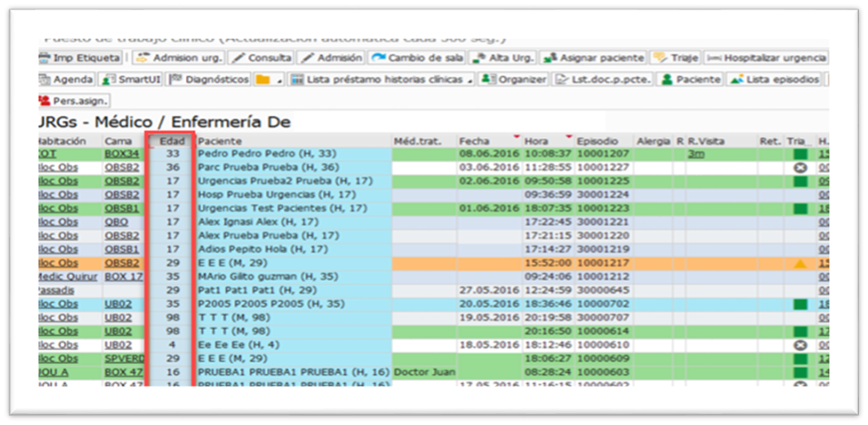Screen dimensions: 868x425
Task: Click the Ret. column header
Action: pyautogui.click(x=771, y=142)
